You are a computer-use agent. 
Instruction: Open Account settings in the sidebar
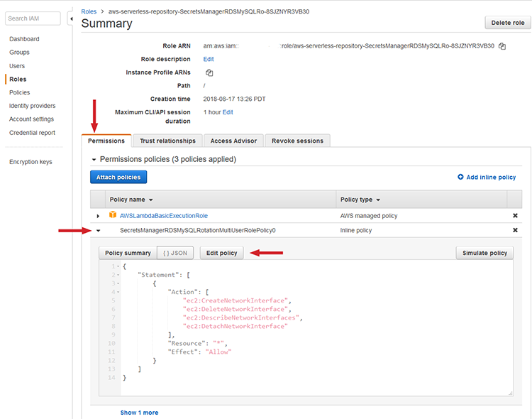click(31, 119)
